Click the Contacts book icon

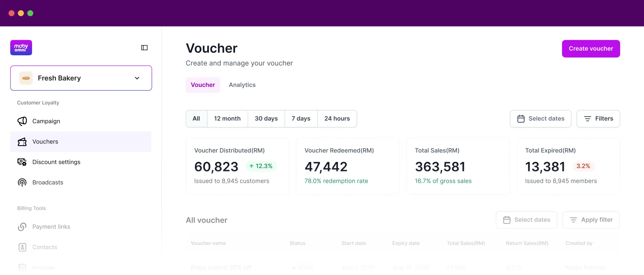(x=22, y=247)
